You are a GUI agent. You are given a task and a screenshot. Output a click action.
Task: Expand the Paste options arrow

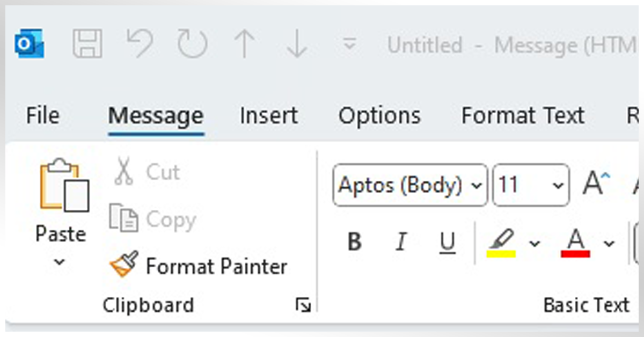60,262
